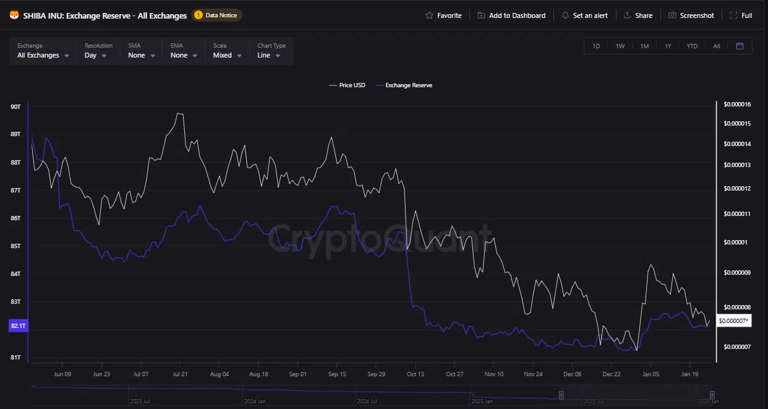The width and height of the screenshot is (768, 409).
Task: Click the chart title SHIBA INU: Exchange Reserve
Action: (105, 16)
